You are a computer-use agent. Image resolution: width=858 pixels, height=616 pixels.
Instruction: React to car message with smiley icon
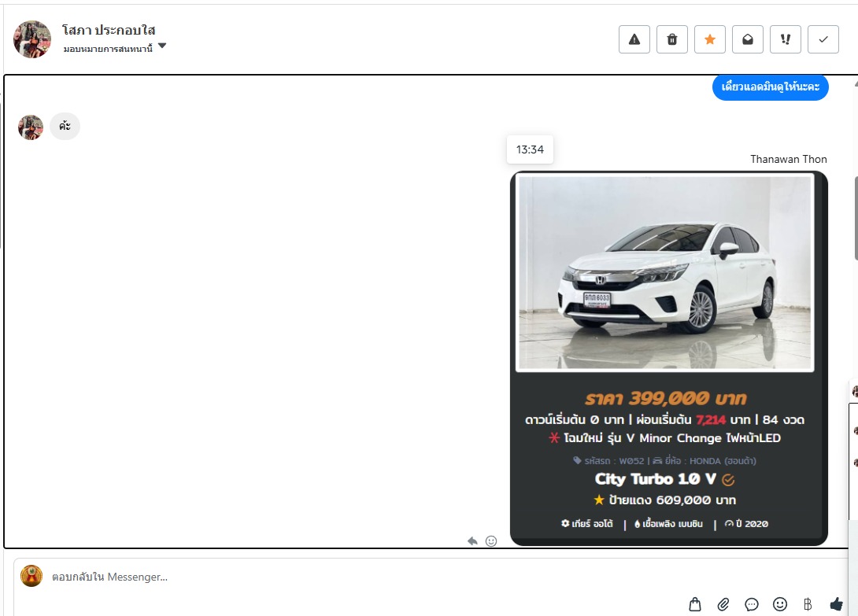491,541
